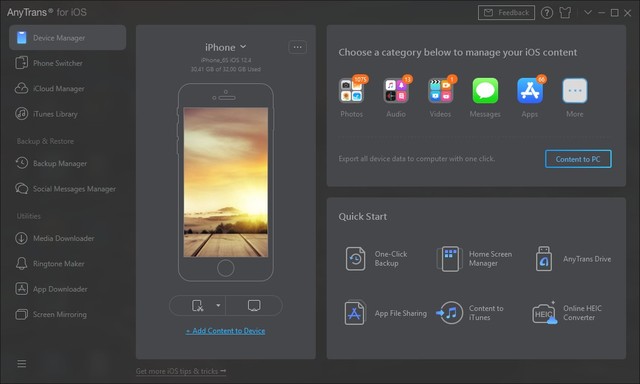Expand the arrow beside the device content icon
This screenshot has width=640, height=384.
tap(218, 306)
